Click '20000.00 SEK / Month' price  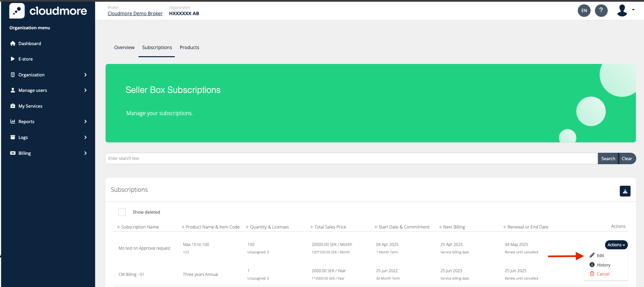pos(332,245)
